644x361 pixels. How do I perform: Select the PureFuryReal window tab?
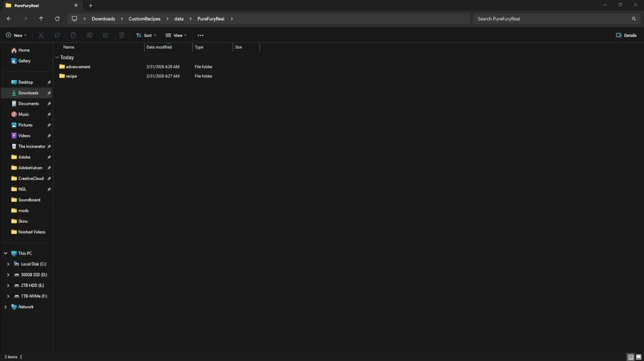tap(42, 6)
